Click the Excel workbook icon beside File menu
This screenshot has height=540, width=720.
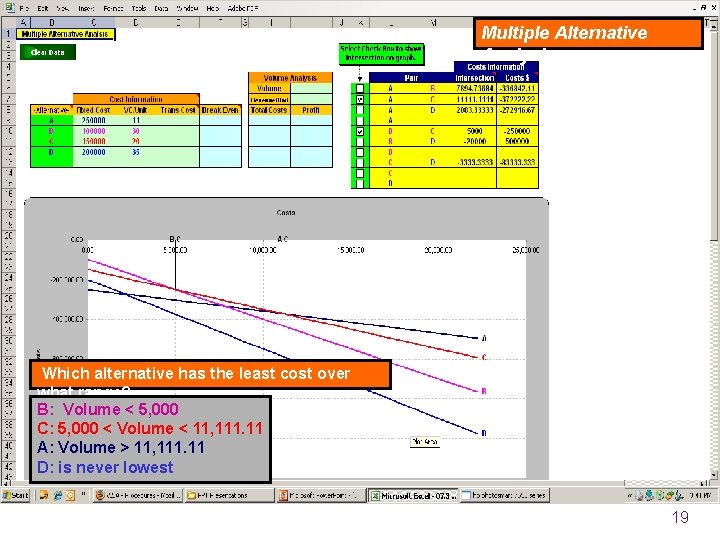(x=9, y=7)
